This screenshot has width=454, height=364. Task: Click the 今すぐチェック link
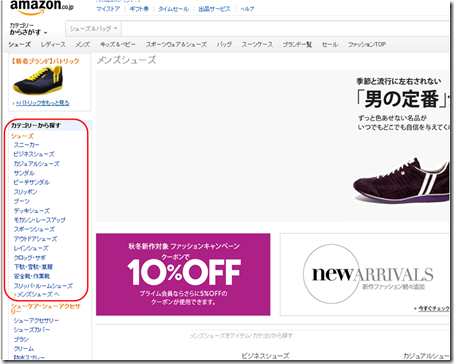point(434,309)
